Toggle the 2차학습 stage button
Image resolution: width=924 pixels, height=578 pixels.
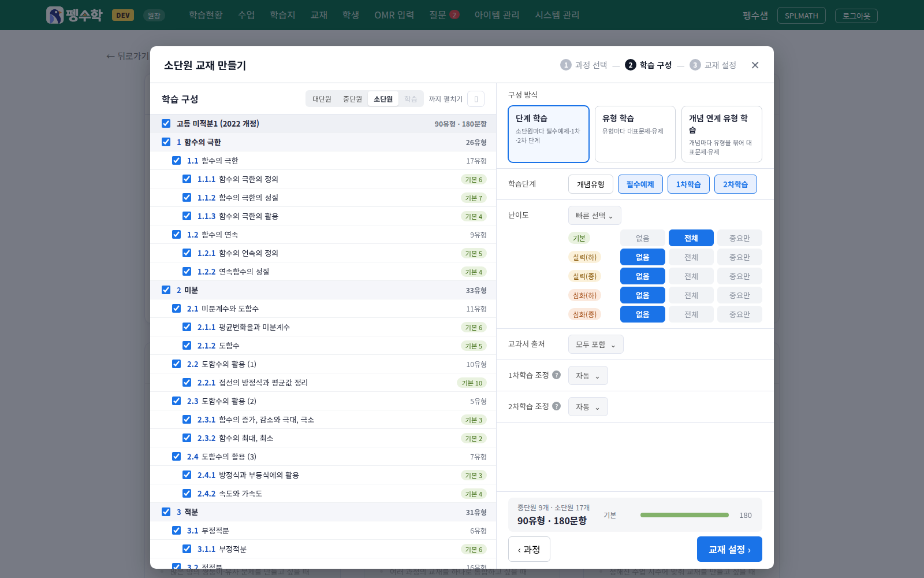pyautogui.click(x=736, y=184)
